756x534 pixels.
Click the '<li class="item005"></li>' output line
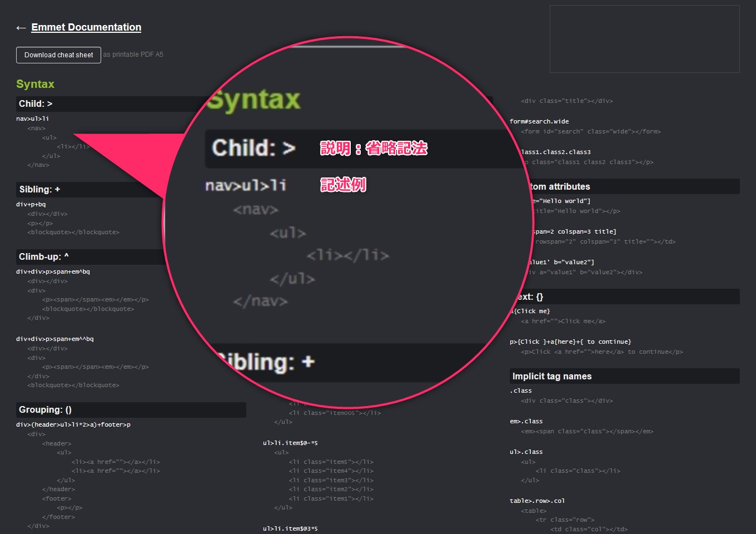pos(335,413)
